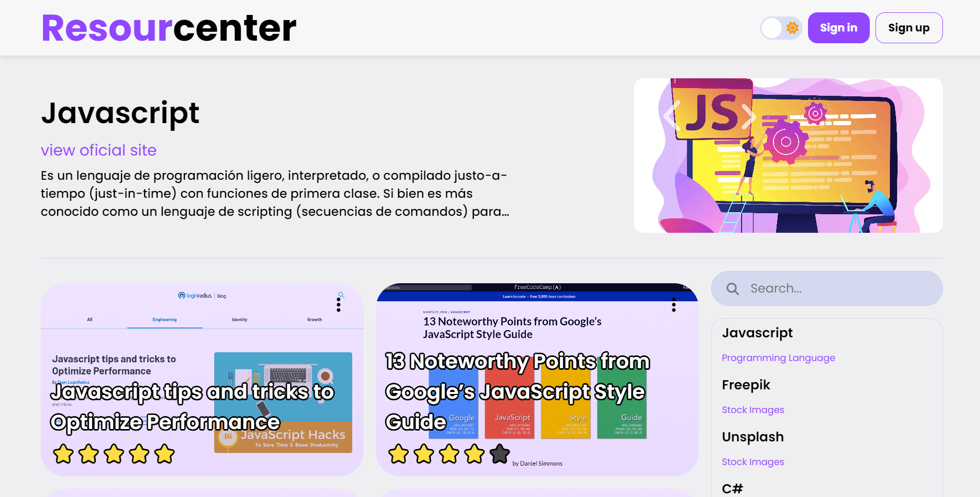Click the Javascript illustration banner image
980x497 pixels.
coord(788,156)
